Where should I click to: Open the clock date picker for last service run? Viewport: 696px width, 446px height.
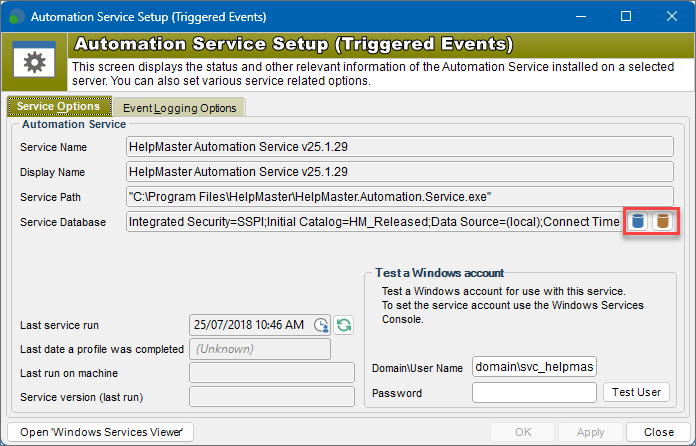(321, 325)
